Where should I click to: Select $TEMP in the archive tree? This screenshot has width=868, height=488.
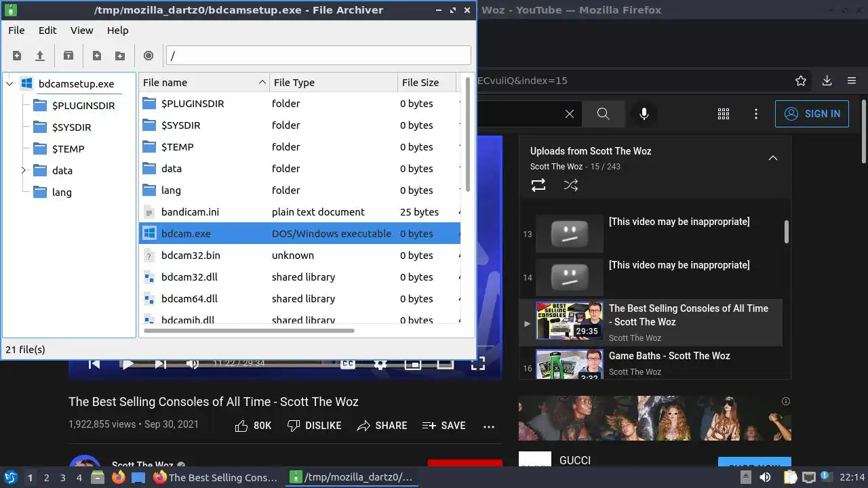[68, 149]
